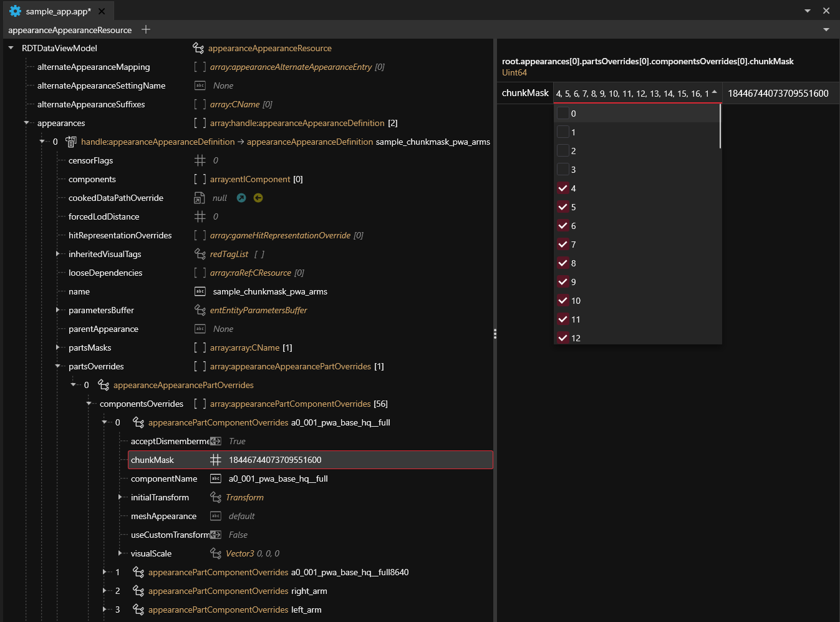
Task: Click the plus icon to add a new tab
Action: [146, 29]
